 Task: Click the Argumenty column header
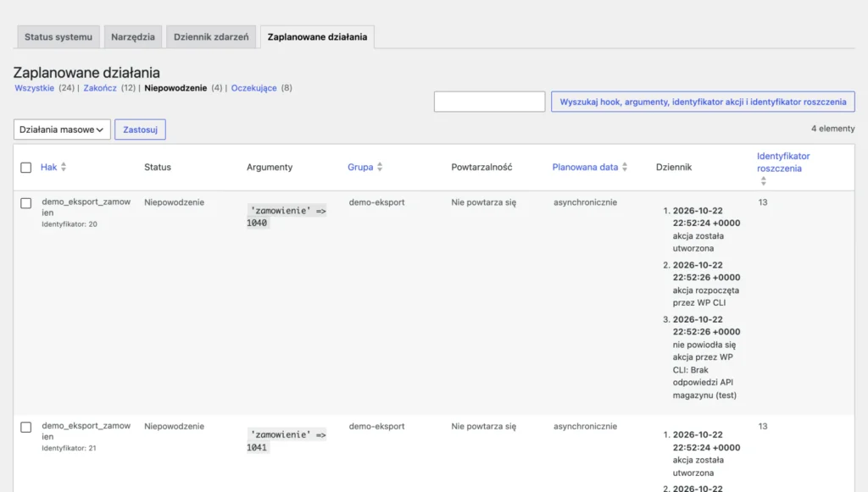click(270, 167)
